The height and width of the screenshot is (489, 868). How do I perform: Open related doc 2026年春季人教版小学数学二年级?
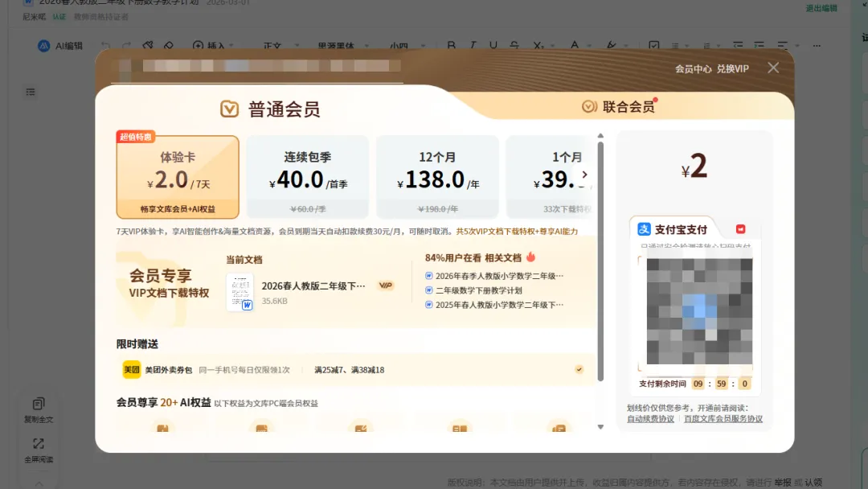[499, 276]
